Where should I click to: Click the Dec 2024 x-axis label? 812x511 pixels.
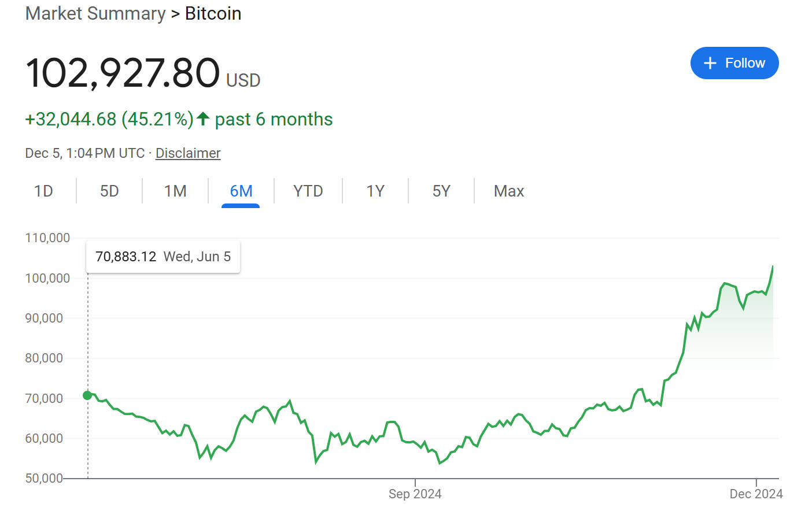pyautogui.click(x=756, y=494)
